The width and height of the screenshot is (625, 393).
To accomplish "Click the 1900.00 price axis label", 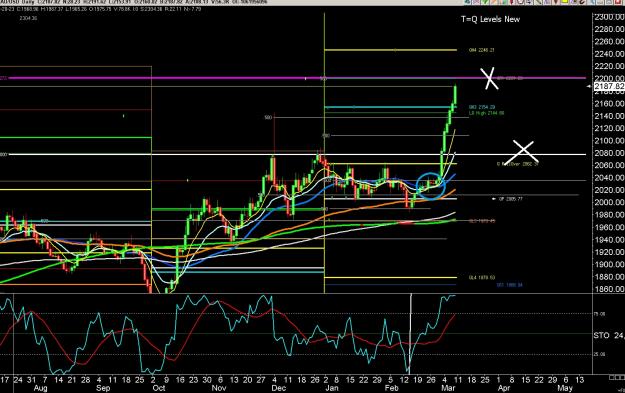I will click(609, 264).
